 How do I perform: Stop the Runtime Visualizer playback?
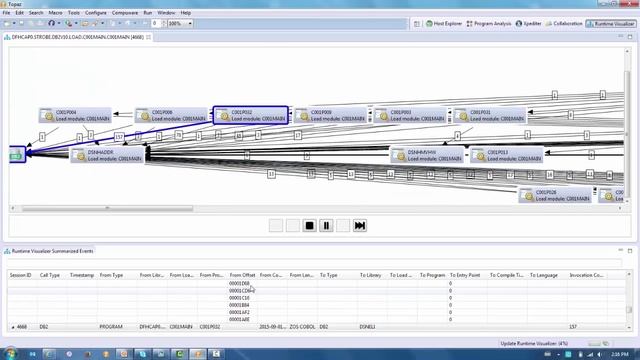(309, 225)
